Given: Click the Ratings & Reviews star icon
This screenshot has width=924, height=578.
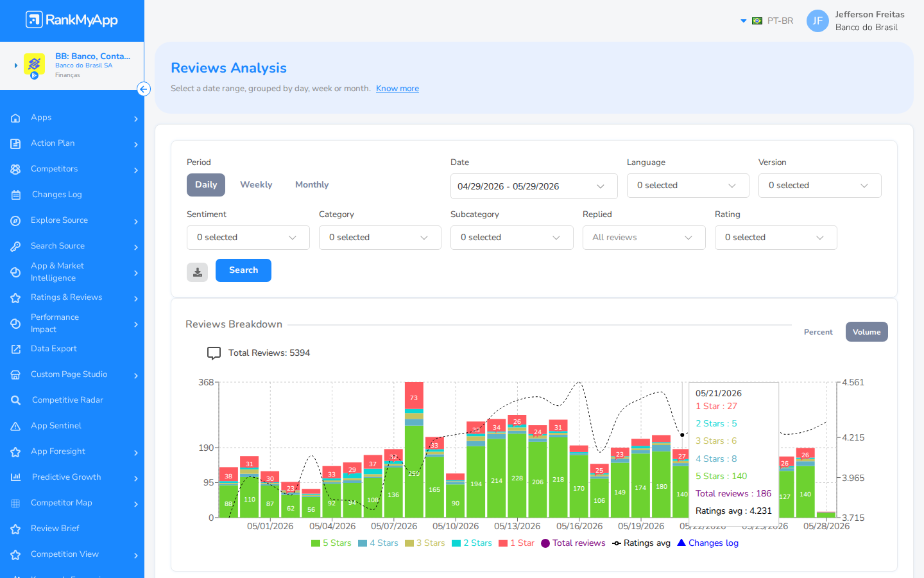Looking at the screenshot, I should tap(15, 298).
